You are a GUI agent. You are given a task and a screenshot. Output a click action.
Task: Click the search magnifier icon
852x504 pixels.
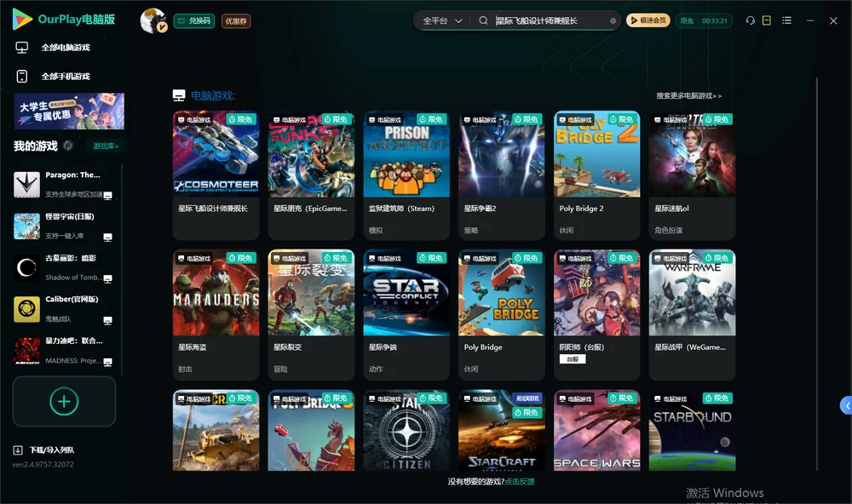(483, 20)
